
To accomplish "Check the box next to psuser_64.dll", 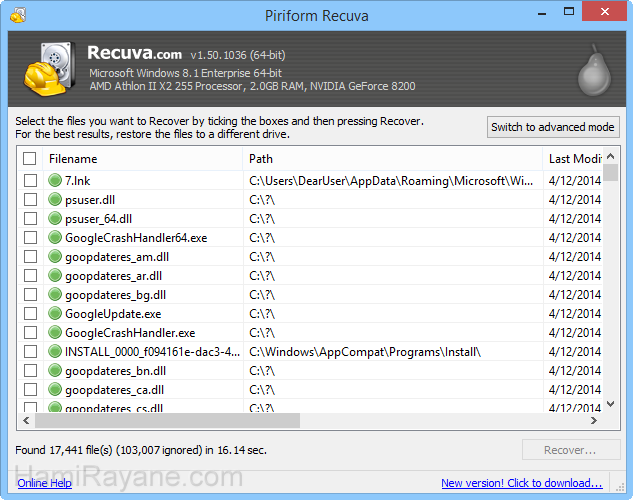I will point(30,218).
